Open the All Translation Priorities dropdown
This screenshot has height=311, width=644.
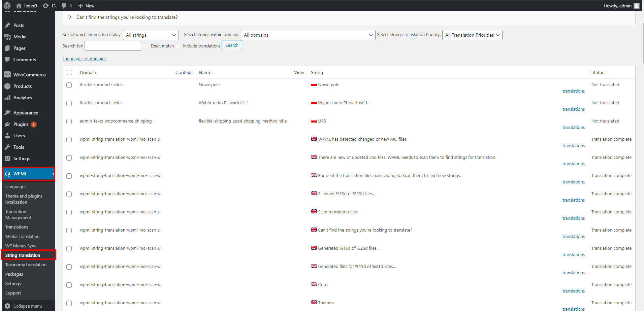pos(472,35)
